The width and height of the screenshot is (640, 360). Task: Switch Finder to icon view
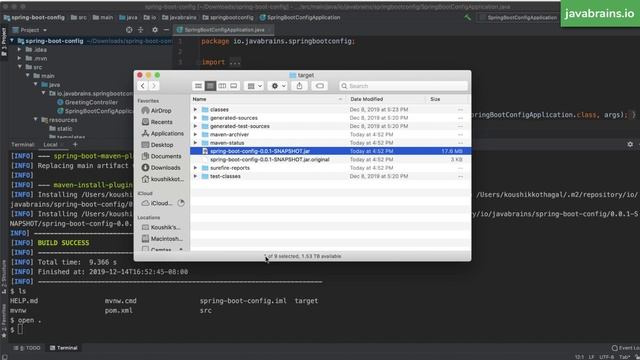198,86
